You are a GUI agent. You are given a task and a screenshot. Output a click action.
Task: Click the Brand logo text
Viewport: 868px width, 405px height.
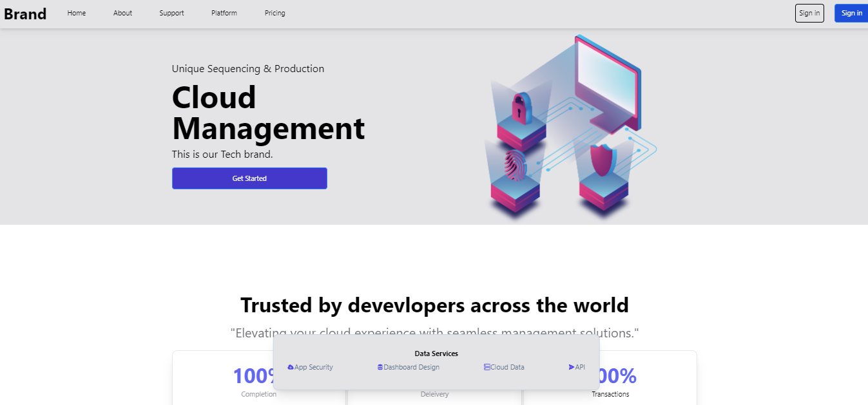[x=25, y=14]
